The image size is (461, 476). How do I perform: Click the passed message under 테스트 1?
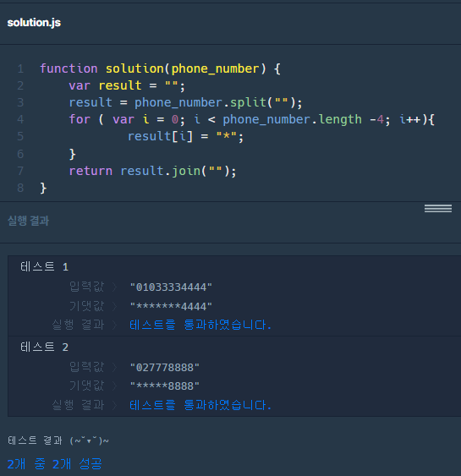tap(200, 325)
